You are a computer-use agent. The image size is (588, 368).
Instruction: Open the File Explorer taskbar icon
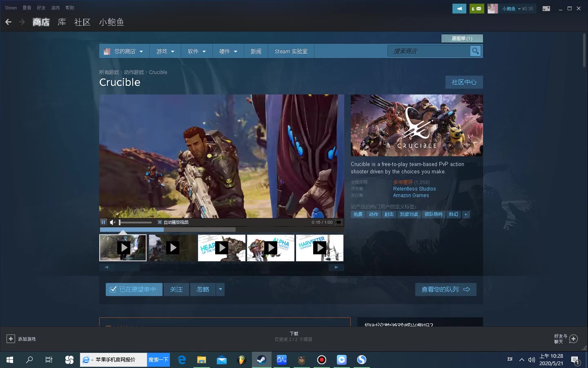(x=202, y=360)
